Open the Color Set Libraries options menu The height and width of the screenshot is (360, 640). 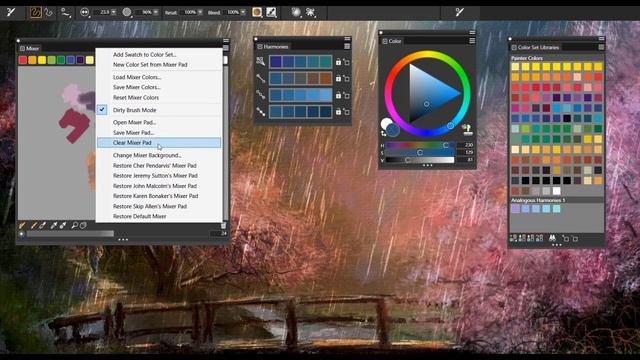click(601, 47)
